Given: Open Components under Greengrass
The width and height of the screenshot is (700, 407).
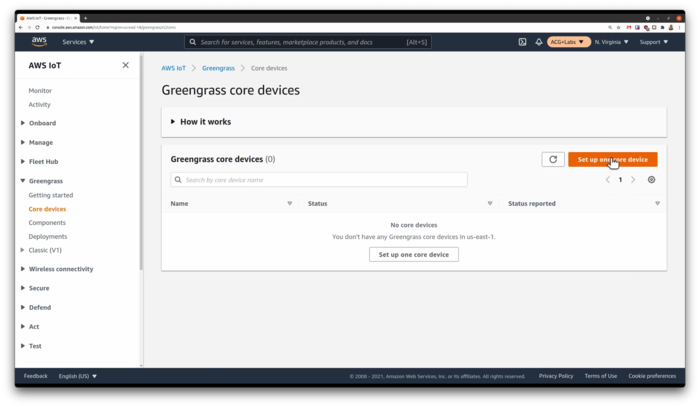Looking at the screenshot, I should point(47,223).
